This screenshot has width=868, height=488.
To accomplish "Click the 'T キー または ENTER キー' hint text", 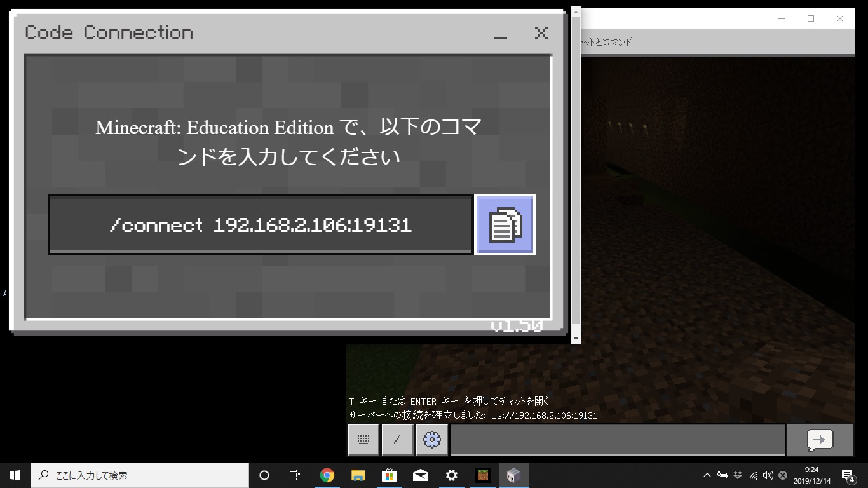I will (x=449, y=402).
